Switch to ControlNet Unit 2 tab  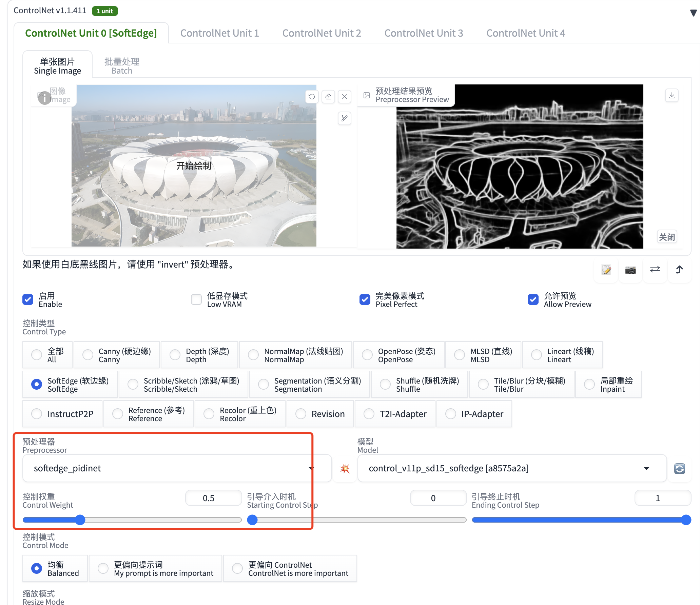(322, 33)
